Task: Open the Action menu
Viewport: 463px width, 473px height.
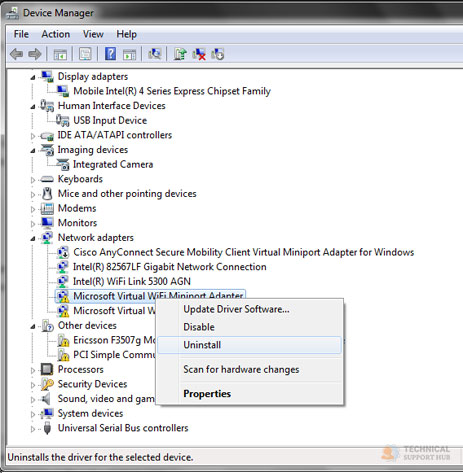Action: (56, 34)
